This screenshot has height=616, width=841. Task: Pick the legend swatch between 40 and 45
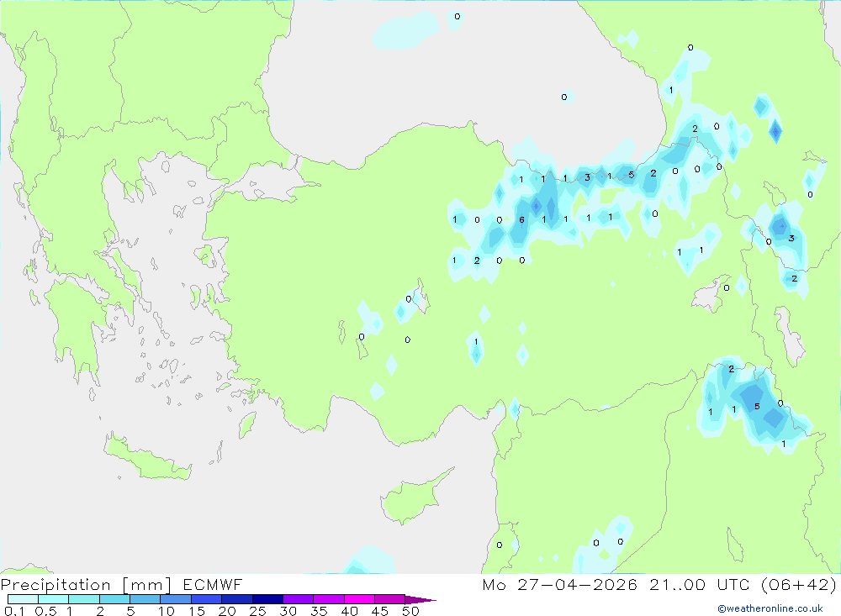click(x=359, y=599)
